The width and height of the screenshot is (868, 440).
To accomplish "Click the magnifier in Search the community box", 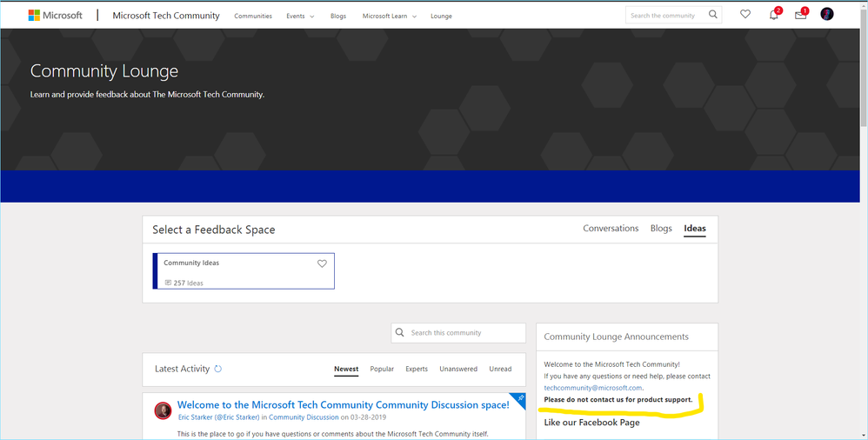I will coord(713,15).
